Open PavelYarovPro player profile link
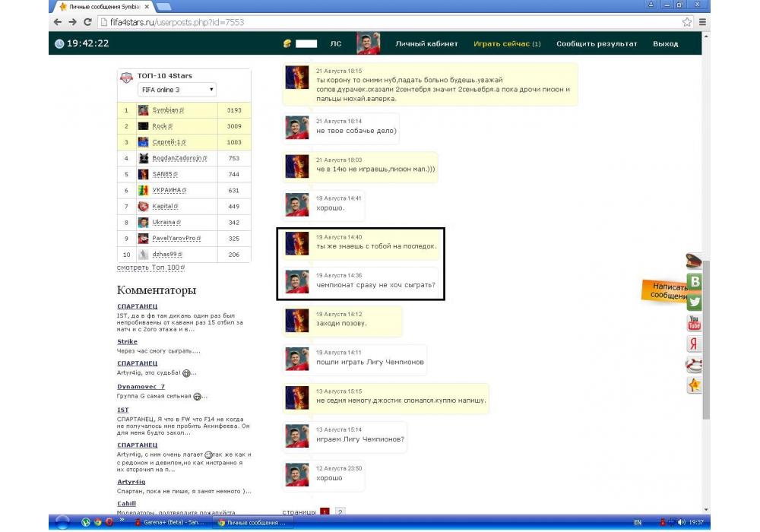Screen dimensions: 760x532 176,238
